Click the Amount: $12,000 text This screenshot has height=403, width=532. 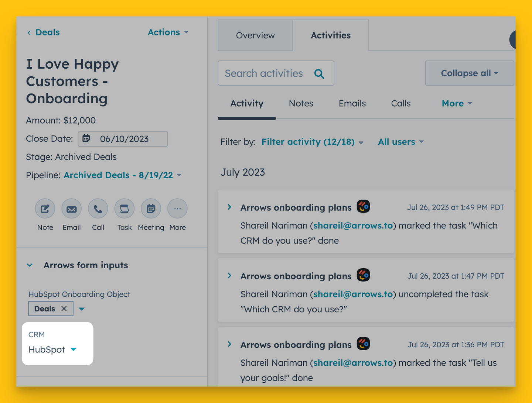coord(61,120)
